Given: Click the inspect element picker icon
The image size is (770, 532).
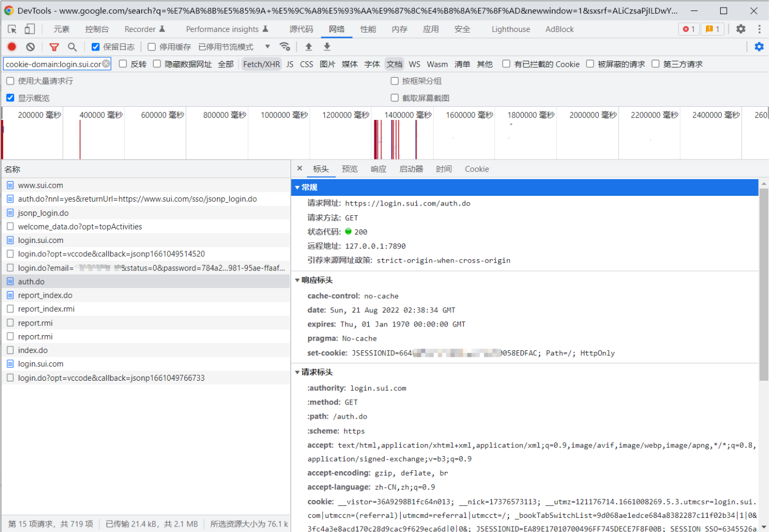Looking at the screenshot, I should [x=12, y=29].
